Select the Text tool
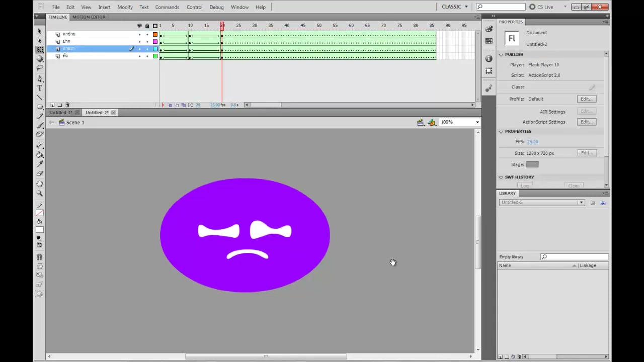The height and width of the screenshot is (362, 644). pyautogui.click(x=40, y=88)
